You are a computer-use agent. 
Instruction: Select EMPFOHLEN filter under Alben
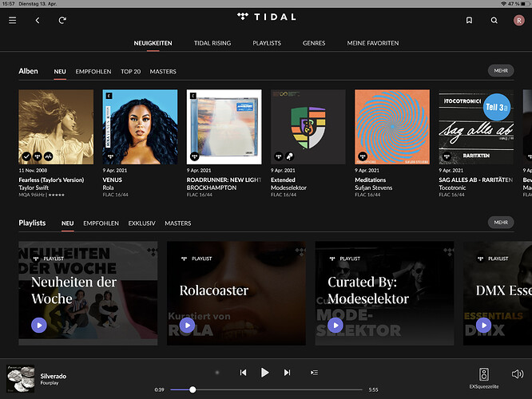(x=93, y=72)
